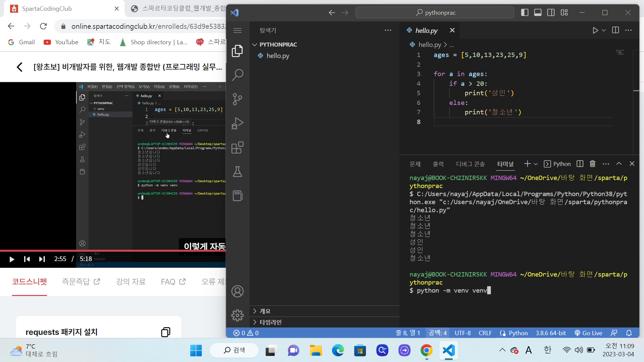The width and height of the screenshot is (644, 362).
Task: Open the new terminal profile dropdown
Action: pyautogui.click(x=536, y=164)
